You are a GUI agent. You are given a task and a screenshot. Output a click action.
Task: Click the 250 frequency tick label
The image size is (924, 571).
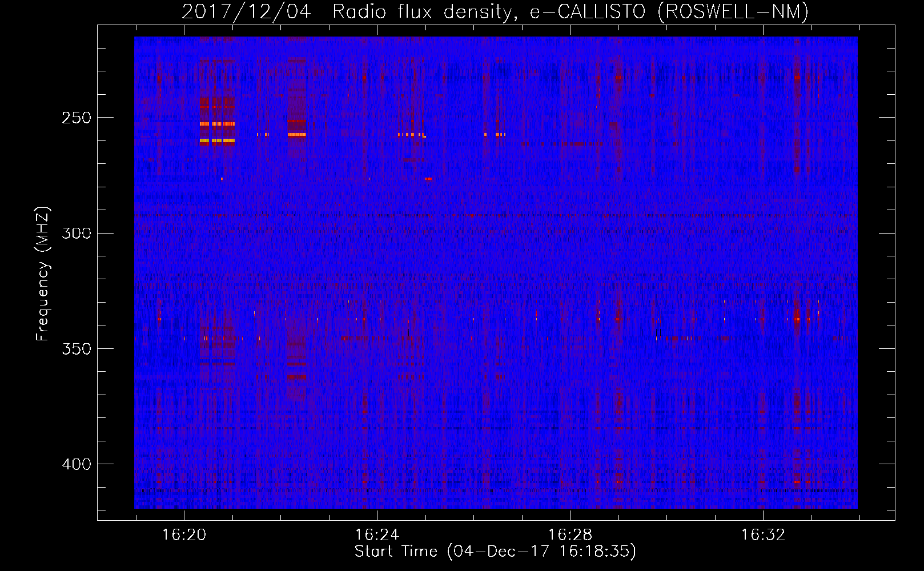[x=77, y=118]
